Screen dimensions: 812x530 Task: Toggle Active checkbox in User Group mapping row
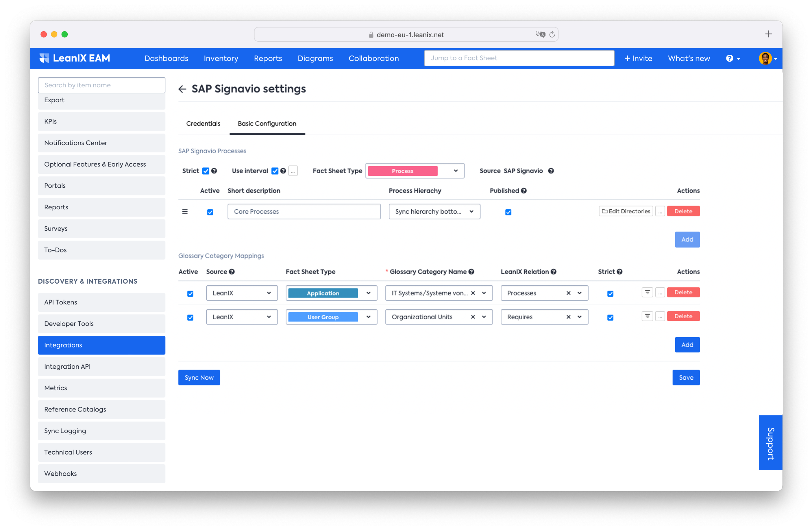click(190, 318)
